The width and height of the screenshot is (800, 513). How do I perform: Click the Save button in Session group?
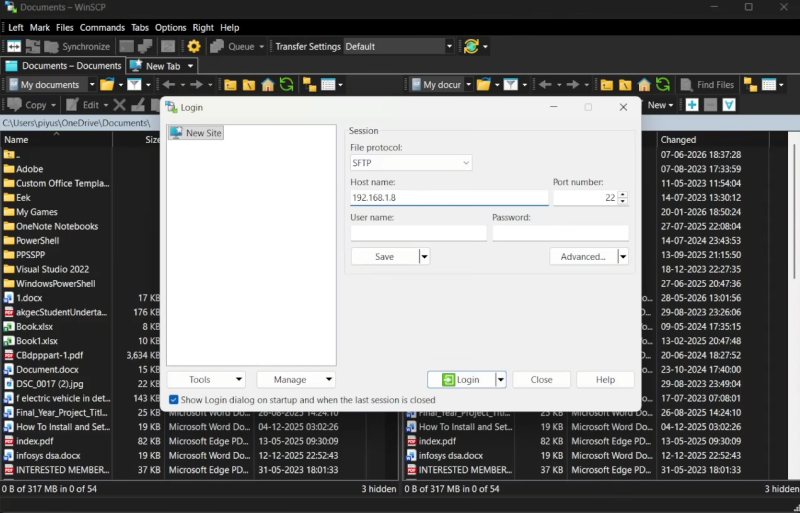(x=385, y=256)
